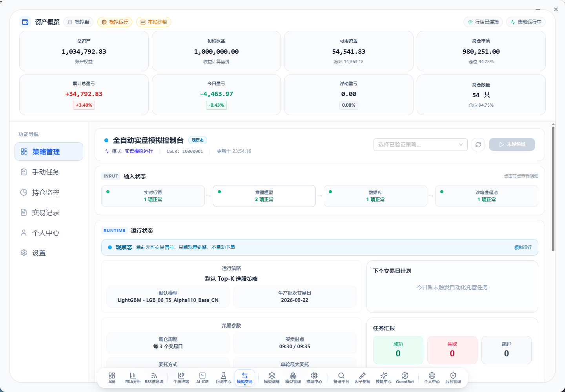Expand the 选择已验证策略 dropdown

[421, 145]
